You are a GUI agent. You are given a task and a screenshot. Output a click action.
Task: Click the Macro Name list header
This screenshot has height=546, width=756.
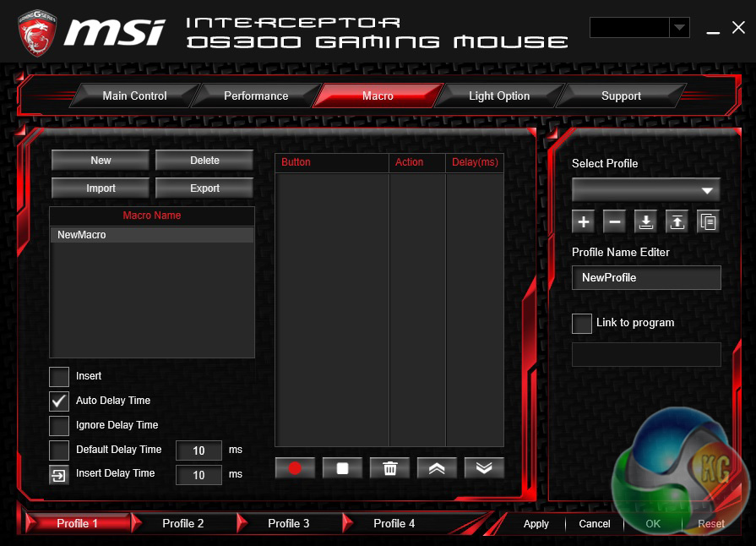pos(152,216)
